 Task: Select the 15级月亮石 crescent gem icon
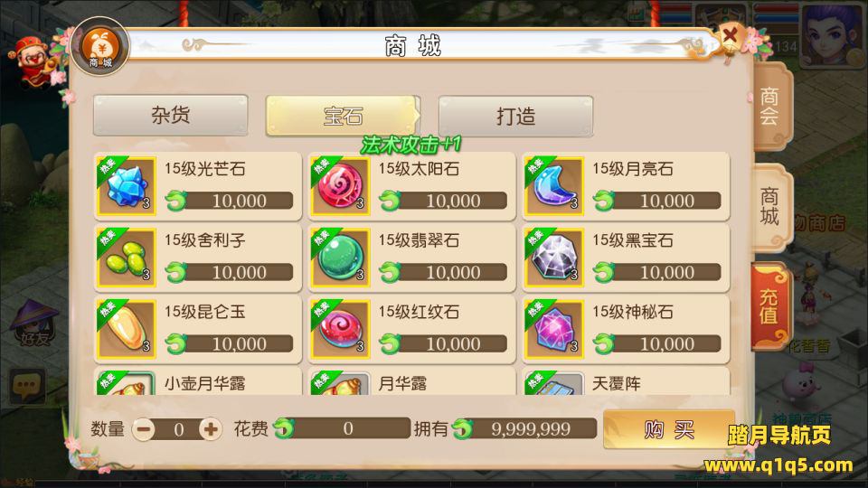pyautogui.click(x=554, y=186)
